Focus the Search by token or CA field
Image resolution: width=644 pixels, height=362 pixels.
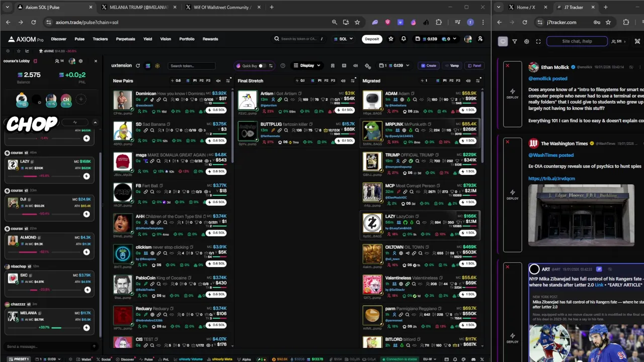(299, 39)
